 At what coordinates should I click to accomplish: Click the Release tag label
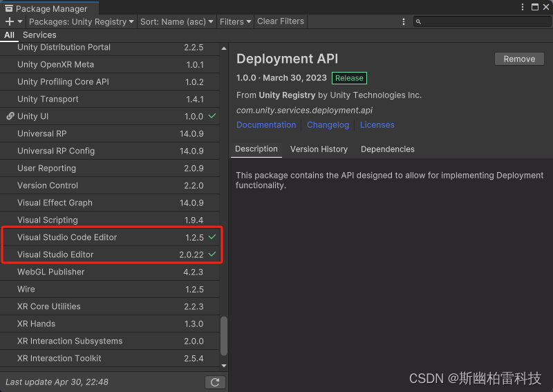pos(349,78)
